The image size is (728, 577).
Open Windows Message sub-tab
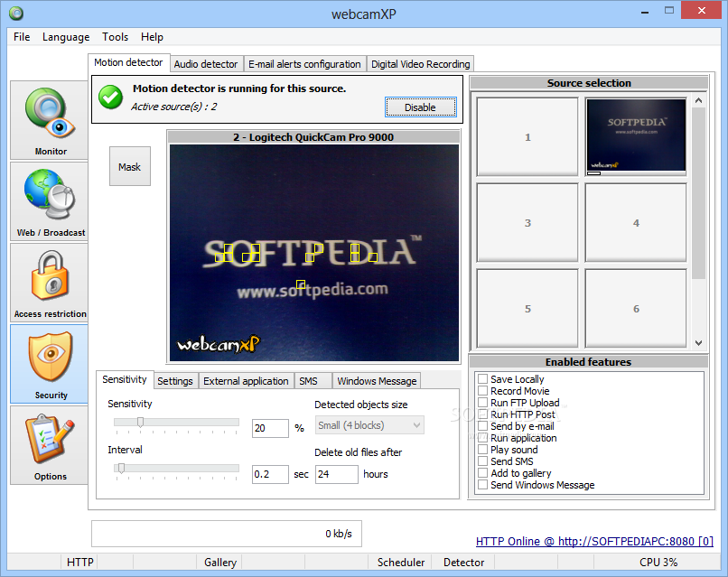377,381
